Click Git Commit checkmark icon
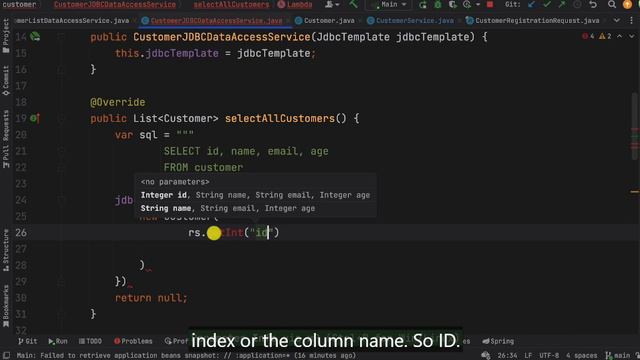Viewport: 640px width, 360px height. tap(547, 4)
